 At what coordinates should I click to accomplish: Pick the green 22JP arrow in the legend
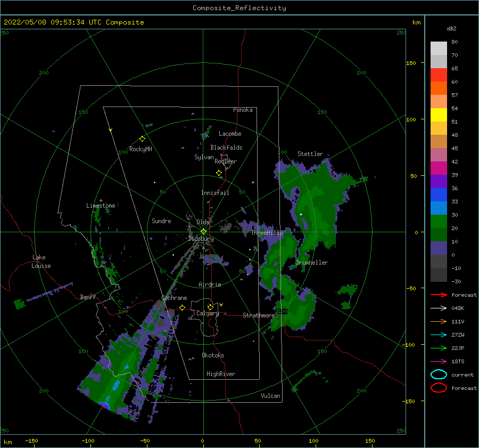439,348
